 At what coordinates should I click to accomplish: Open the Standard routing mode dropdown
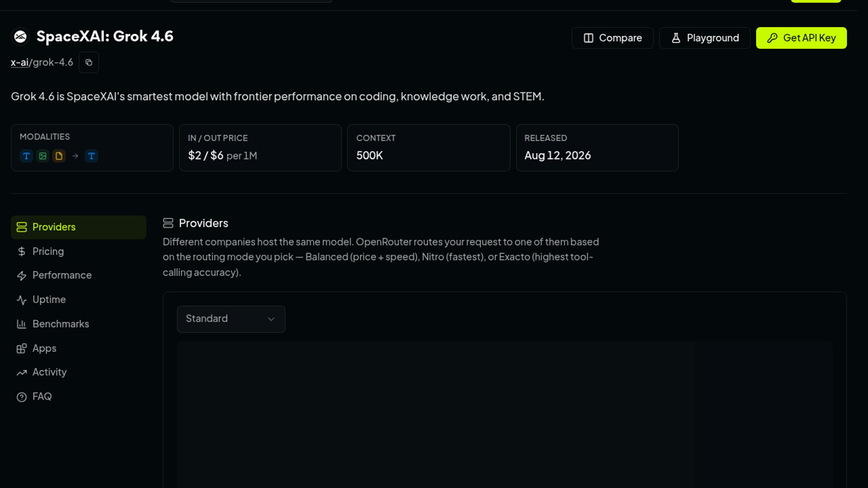[x=231, y=319]
